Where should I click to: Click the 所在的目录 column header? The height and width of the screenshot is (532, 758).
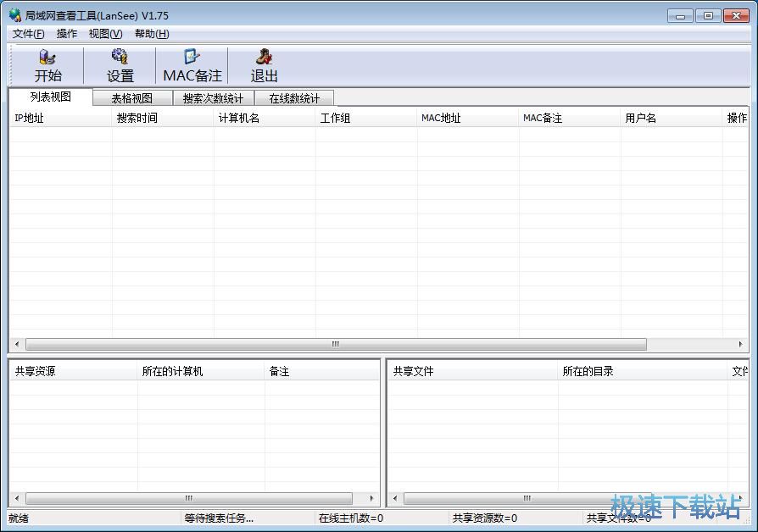643,371
